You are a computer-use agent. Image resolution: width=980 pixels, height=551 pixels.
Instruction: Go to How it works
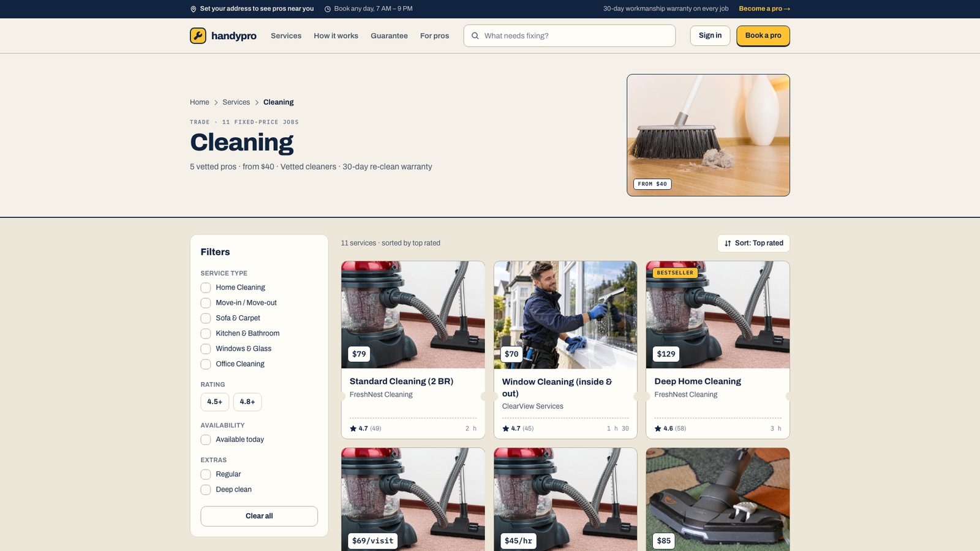336,36
